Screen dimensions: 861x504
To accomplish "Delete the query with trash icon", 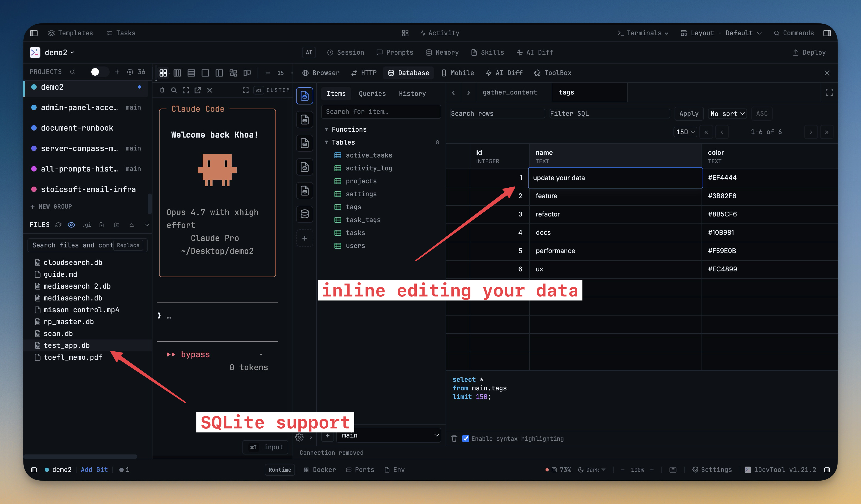I will tap(454, 438).
